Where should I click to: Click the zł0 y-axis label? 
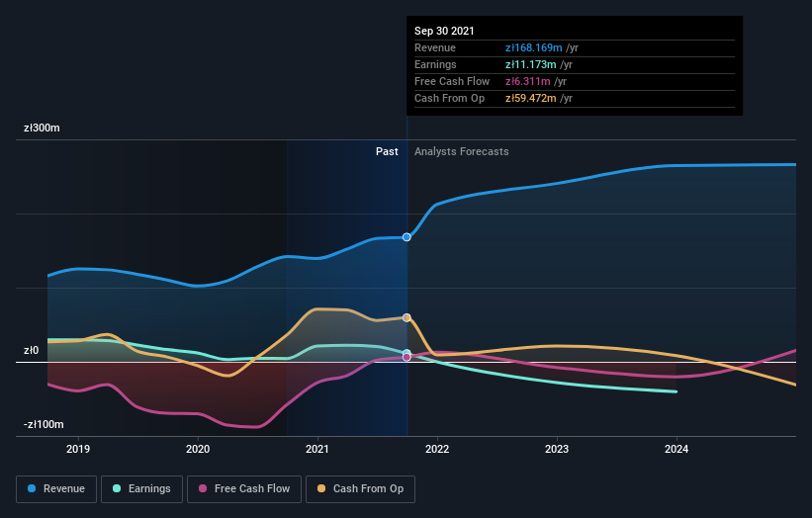tap(31, 350)
